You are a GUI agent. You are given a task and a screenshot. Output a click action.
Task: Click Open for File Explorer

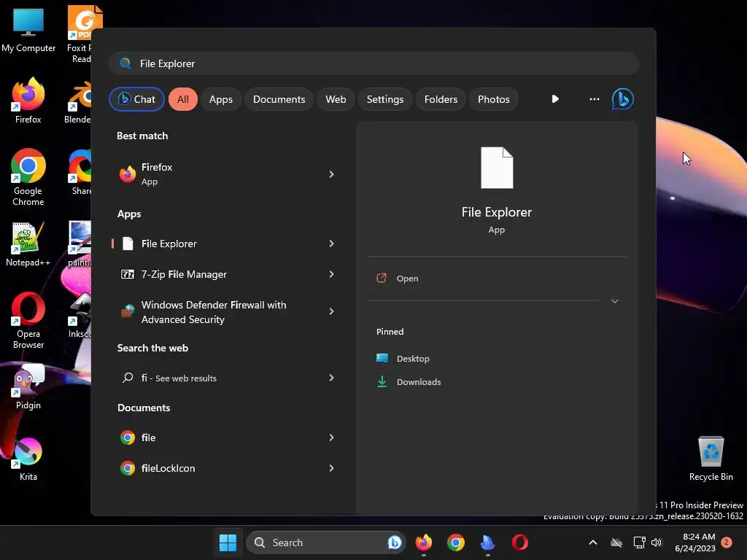tap(498, 279)
